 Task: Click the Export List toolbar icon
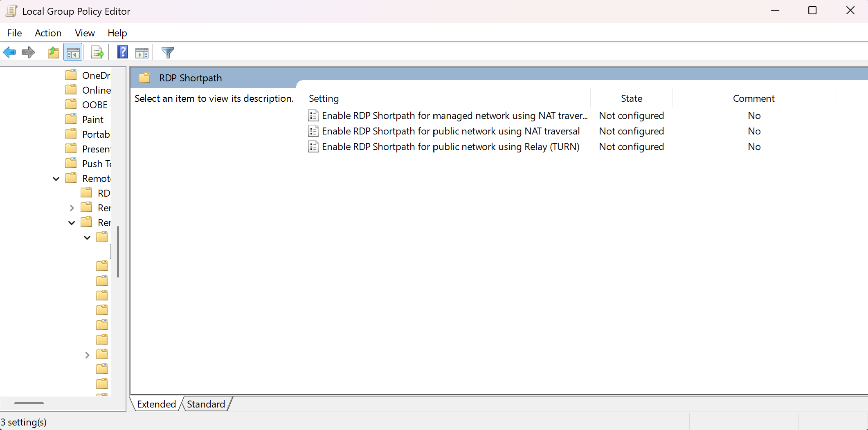97,52
